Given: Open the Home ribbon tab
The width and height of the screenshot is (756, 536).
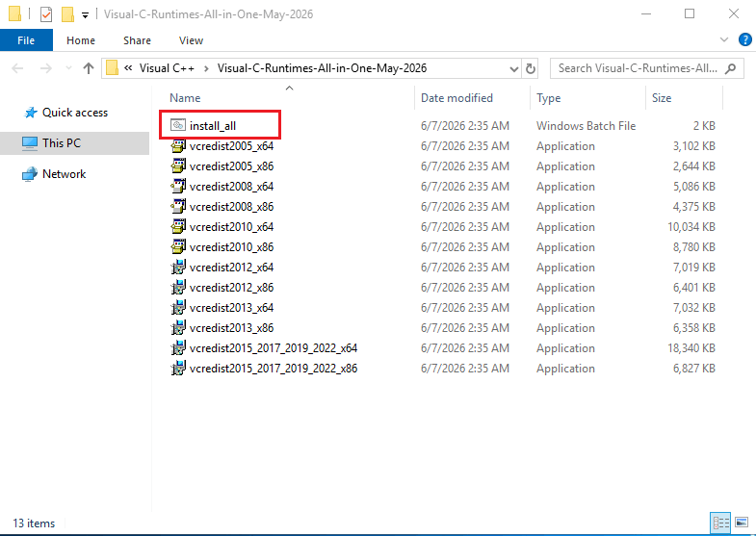Looking at the screenshot, I should 81,40.
